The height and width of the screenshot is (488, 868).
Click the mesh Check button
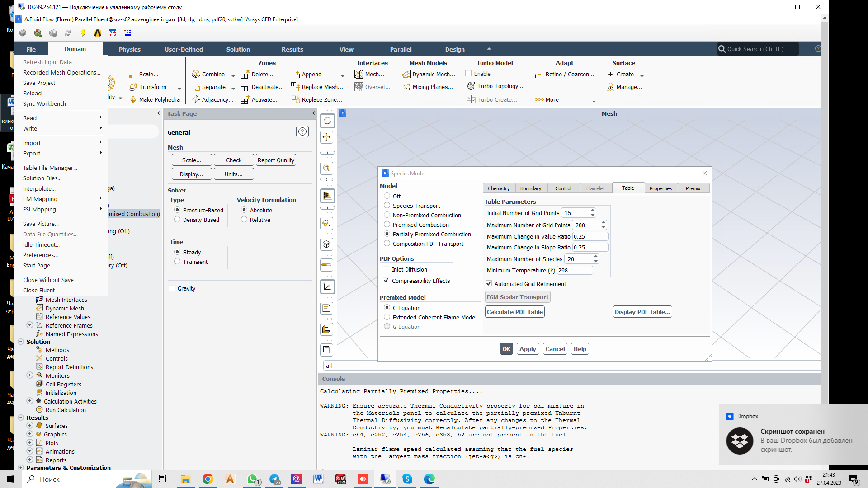click(234, 160)
